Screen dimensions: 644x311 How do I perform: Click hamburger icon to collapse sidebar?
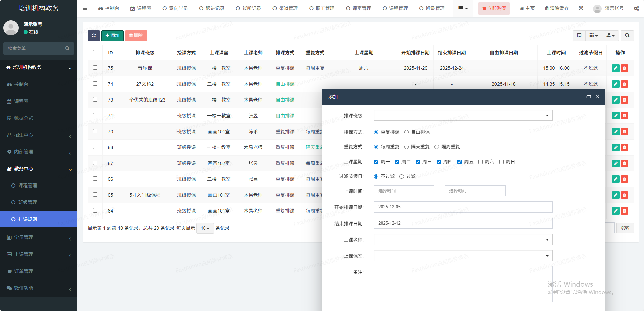click(85, 8)
